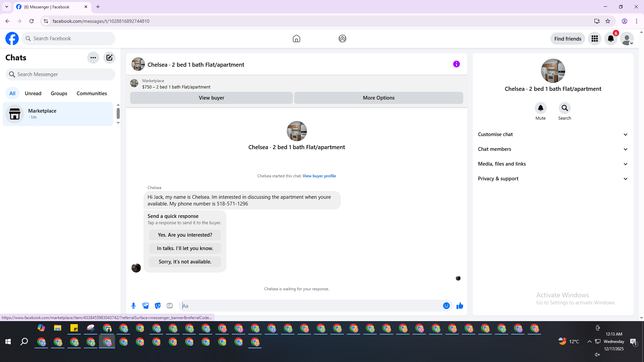This screenshot has height=362, width=644.
Task: Open the browser tab search dropdown
Action: (7, 7)
